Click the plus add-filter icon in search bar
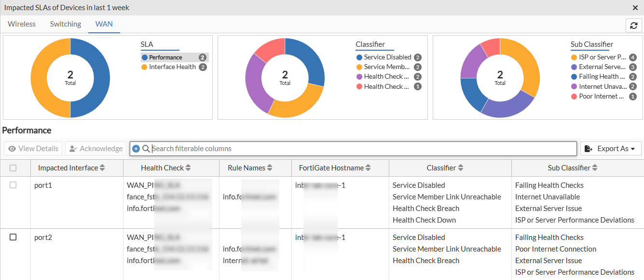This screenshot has width=644, height=280. tap(136, 149)
